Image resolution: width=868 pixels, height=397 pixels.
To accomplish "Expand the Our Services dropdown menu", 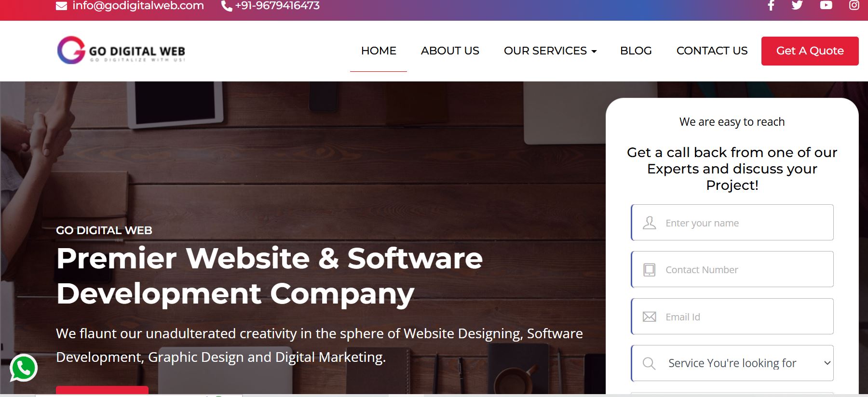I will (550, 51).
